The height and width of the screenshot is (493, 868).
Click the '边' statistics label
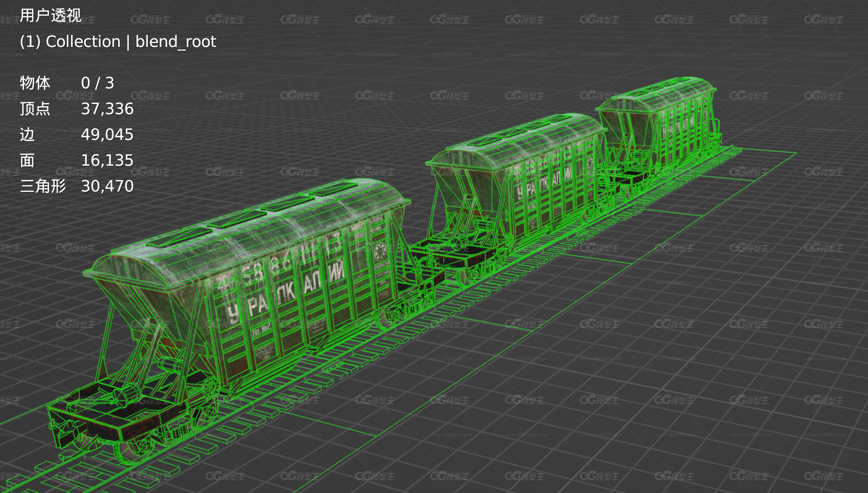point(27,134)
